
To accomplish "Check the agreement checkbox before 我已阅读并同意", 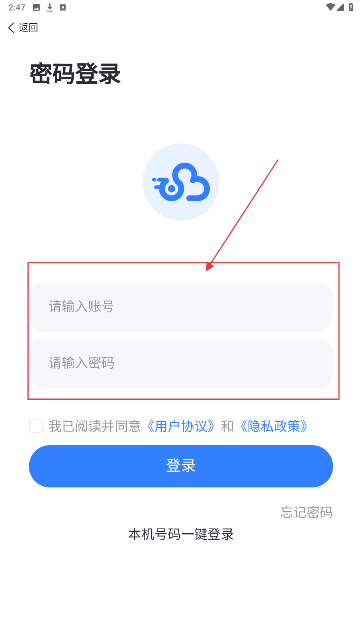I will pyautogui.click(x=36, y=425).
